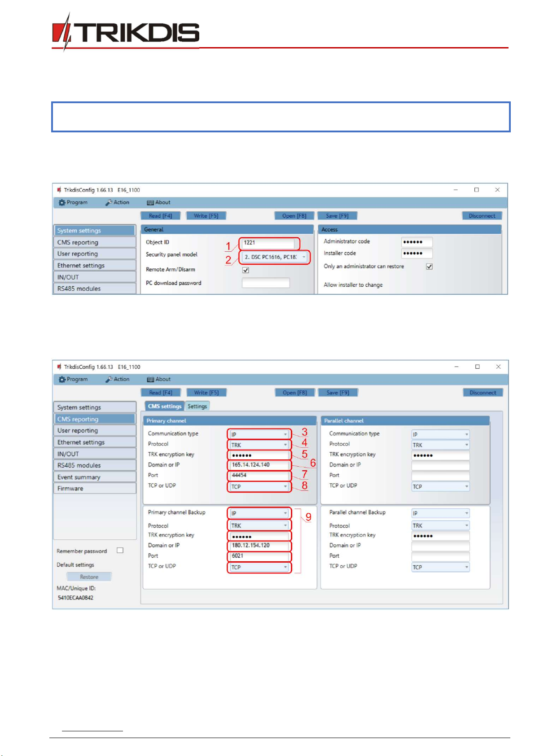Image resolution: width=535 pixels, height=756 pixels.
Task: Click Write [F5] in the General settings window
Action: 206,216
